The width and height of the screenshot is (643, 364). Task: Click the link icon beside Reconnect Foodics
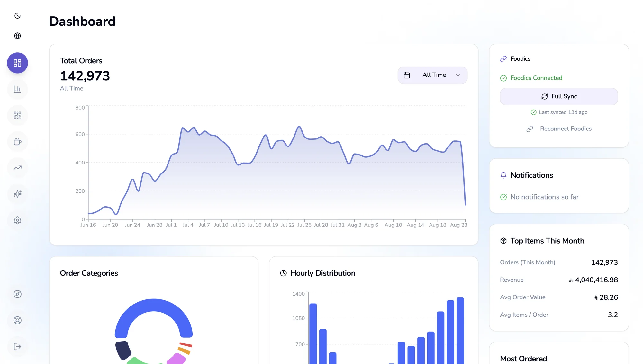coord(530,129)
